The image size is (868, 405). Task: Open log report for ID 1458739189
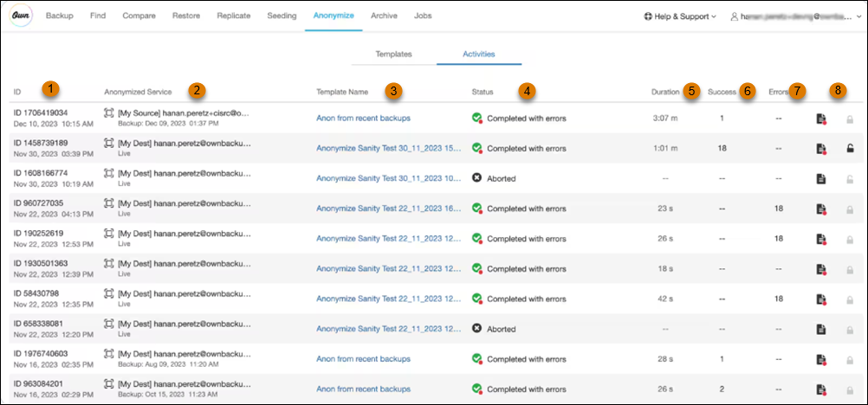(x=821, y=148)
